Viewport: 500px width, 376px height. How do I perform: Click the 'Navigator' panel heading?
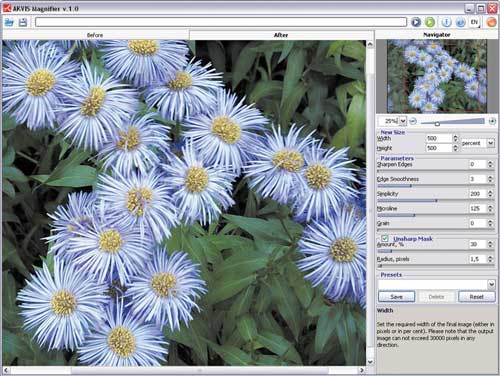click(x=437, y=35)
